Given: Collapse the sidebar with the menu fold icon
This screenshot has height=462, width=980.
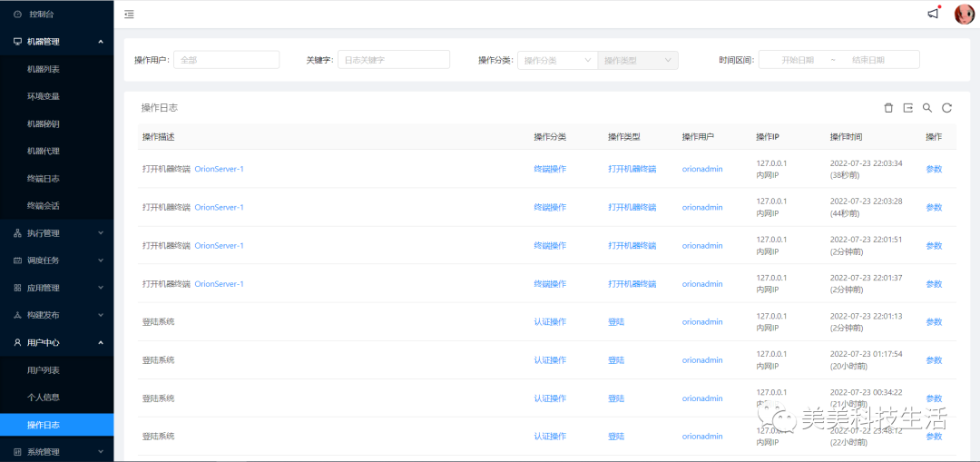Looking at the screenshot, I should coord(129,15).
